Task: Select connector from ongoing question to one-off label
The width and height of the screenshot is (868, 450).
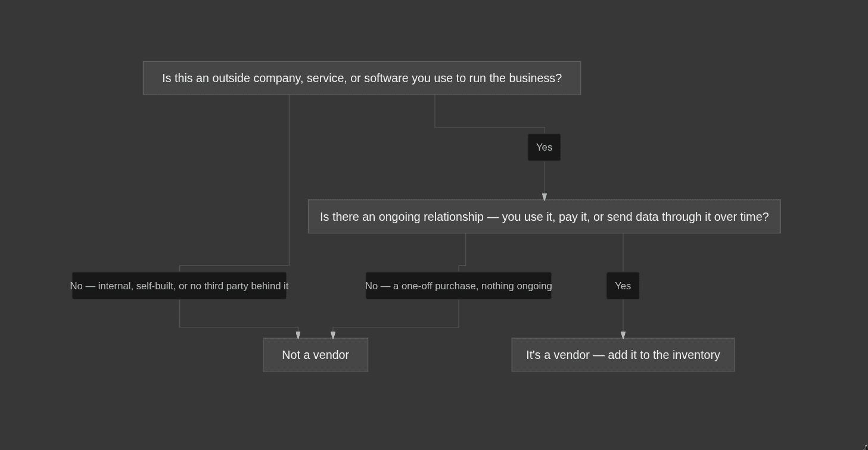Action: click(x=465, y=249)
